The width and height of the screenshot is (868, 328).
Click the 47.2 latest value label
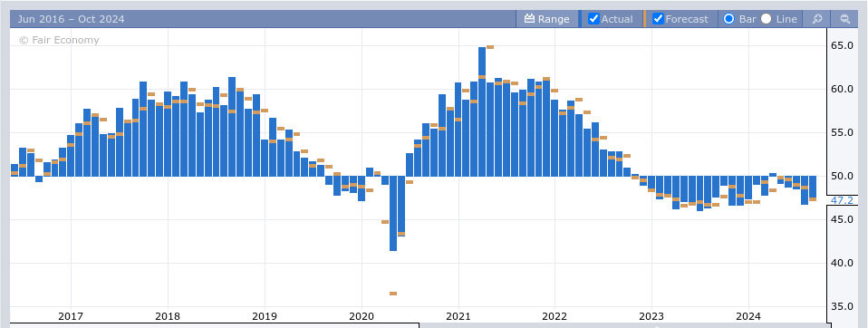(842, 200)
